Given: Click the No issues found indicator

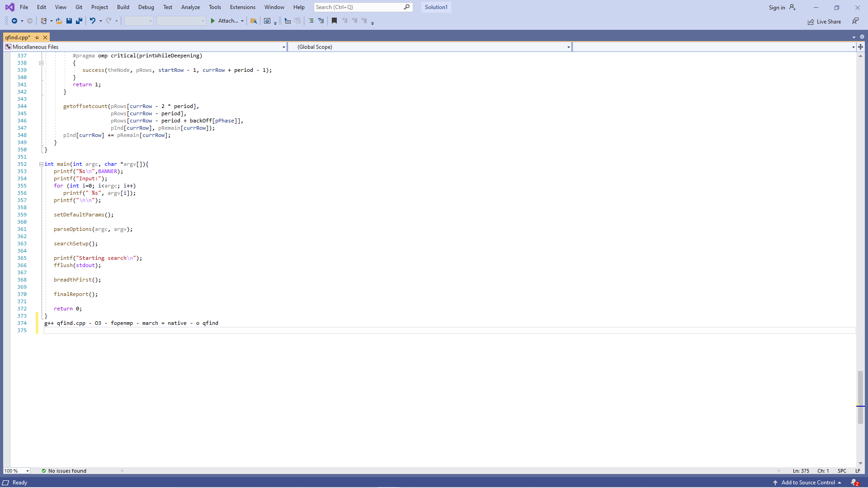Looking at the screenshot, I should [64, 471].
